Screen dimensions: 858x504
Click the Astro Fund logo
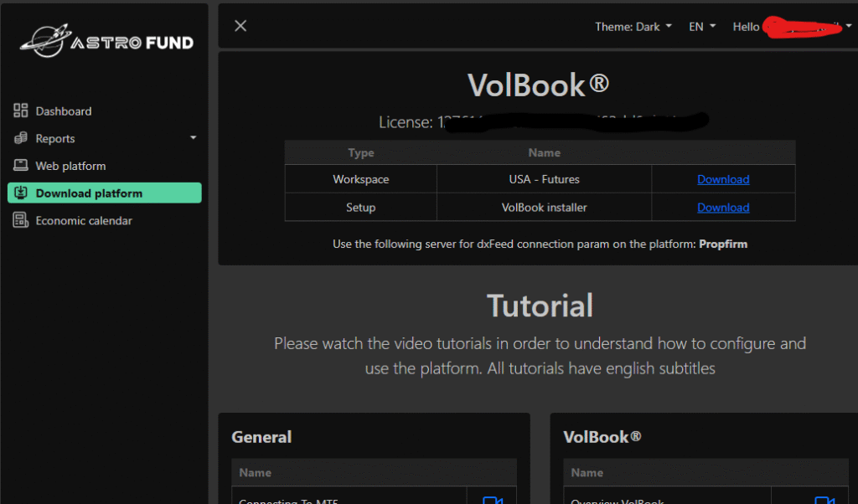click(106, 39)
